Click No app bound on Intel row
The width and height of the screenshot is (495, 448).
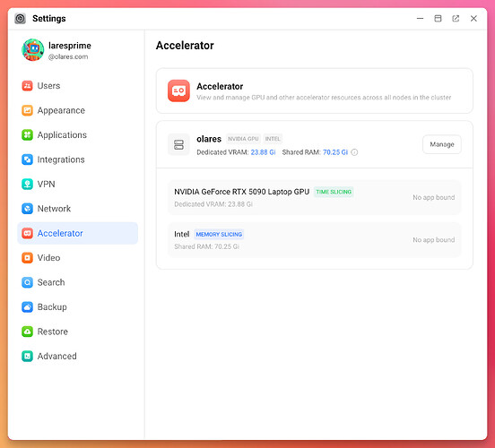point(434,240)
